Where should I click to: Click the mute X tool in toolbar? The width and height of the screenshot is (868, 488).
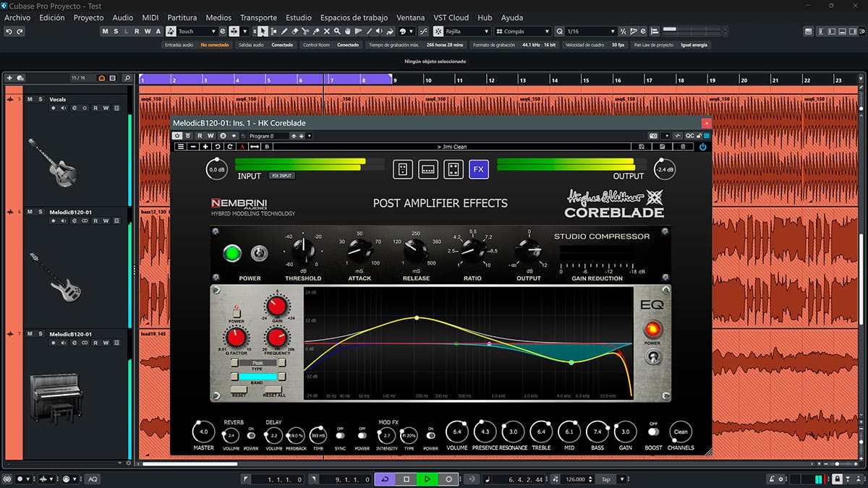point(328,32)
